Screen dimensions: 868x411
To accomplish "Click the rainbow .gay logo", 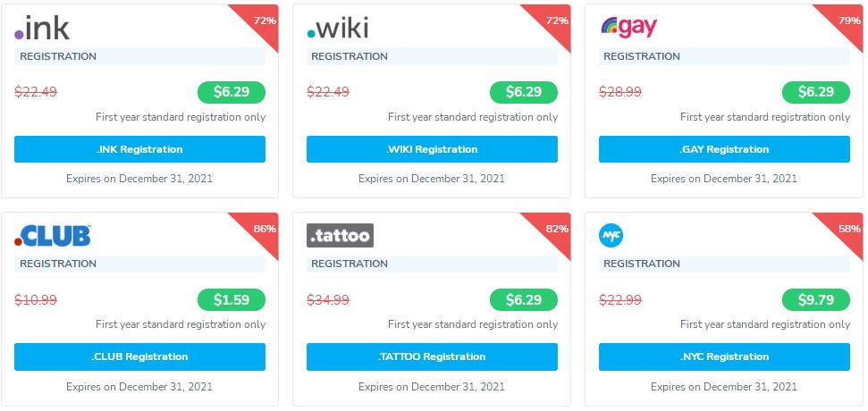I will point(629,28).
